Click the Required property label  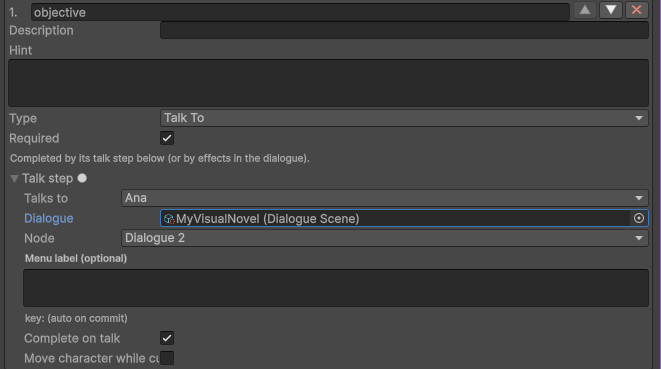click(34, 138)
